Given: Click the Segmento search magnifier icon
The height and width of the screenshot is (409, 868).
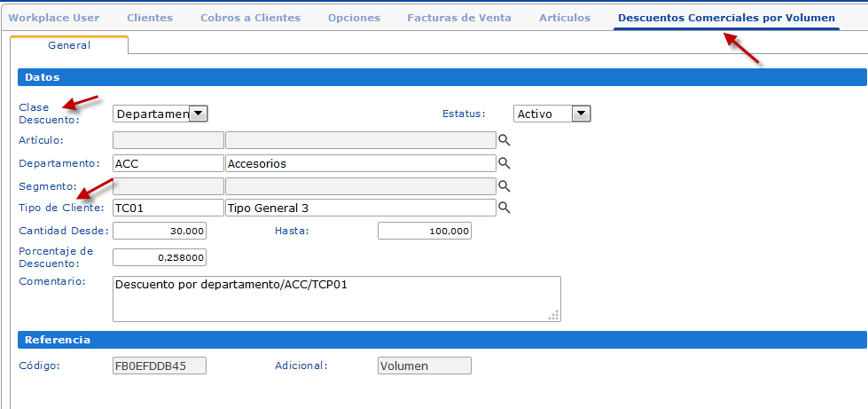Looking at the screenshot, I should point(504,185).
